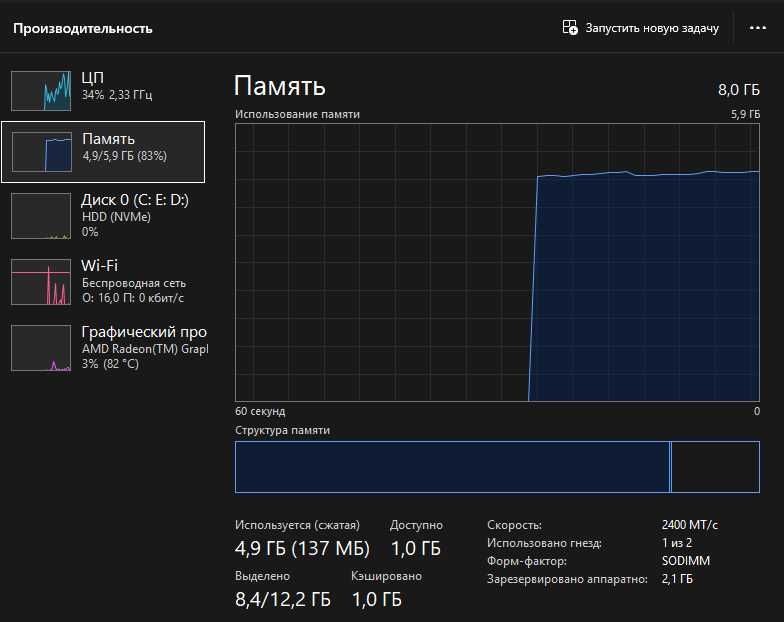
Task: Click the in-use segment of memory composition bar
Action: 452,467
